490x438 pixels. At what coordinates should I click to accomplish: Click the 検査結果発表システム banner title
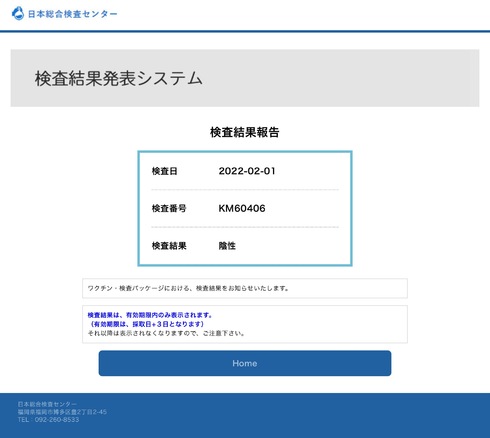119,78
